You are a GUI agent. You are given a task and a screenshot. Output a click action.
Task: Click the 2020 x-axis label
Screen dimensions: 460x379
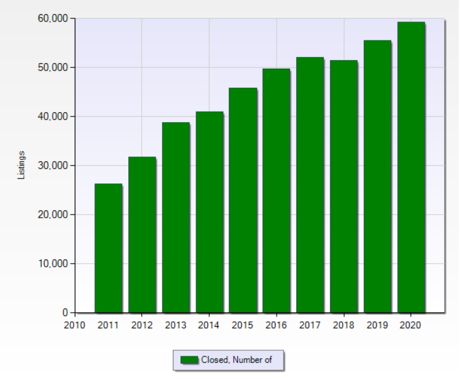click(411, 325)
